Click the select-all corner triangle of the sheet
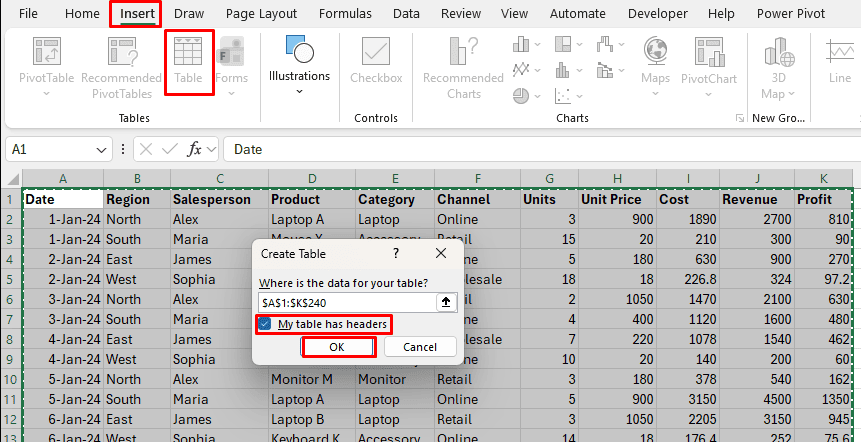The image size is (861, 442). tap(14, 178)
